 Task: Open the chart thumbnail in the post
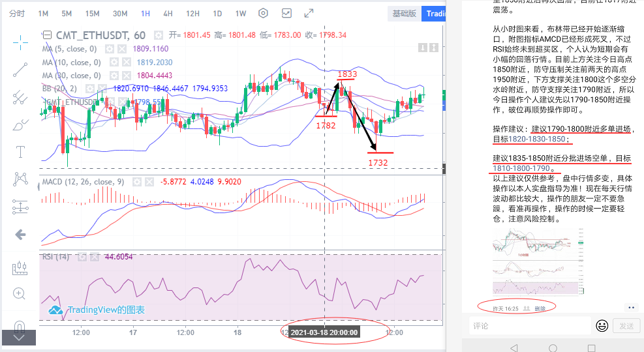pyautogui.click(x=538, y=262)
